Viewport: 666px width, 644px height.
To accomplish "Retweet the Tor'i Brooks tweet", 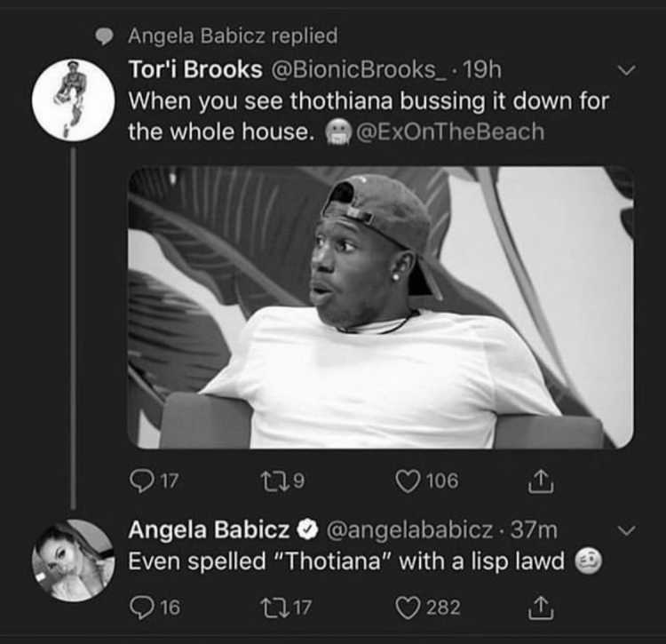I will pyautogui.click(x=274, y=481).
